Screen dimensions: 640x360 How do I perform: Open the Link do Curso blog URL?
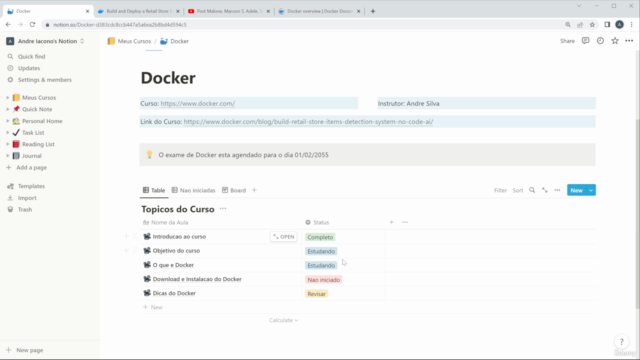pyautogui.click(x=308, y=122)
